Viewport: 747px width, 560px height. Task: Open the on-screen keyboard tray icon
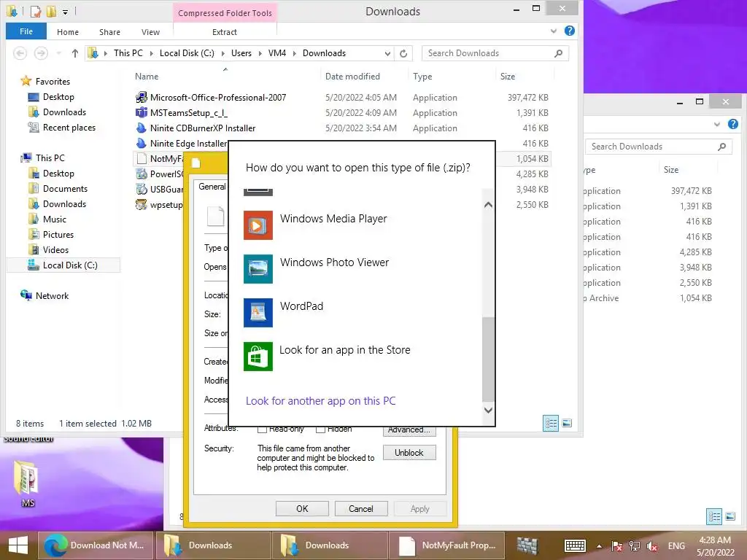point(575,545)
